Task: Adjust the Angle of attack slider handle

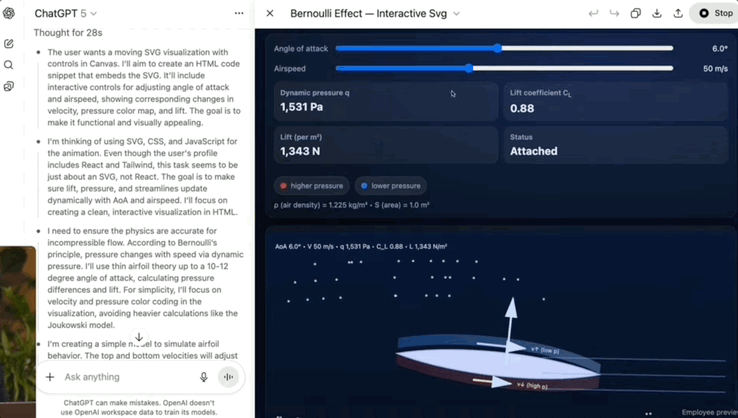Action: 497,48
